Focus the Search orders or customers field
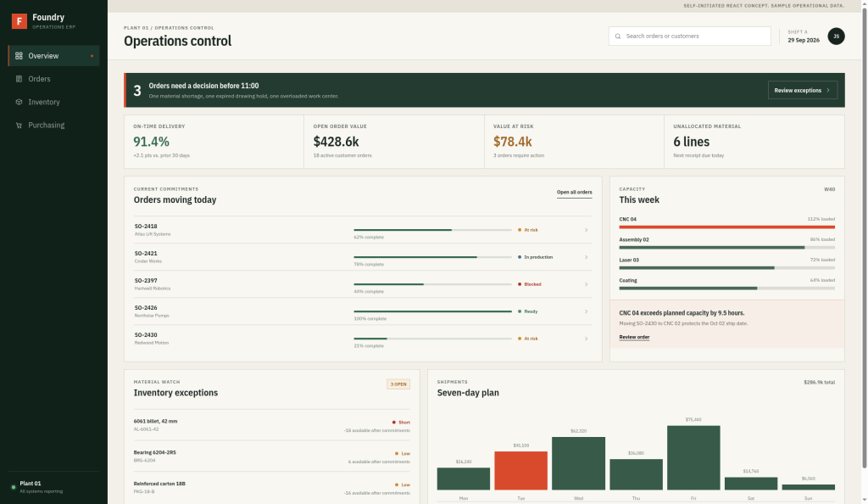 (690, 36)
